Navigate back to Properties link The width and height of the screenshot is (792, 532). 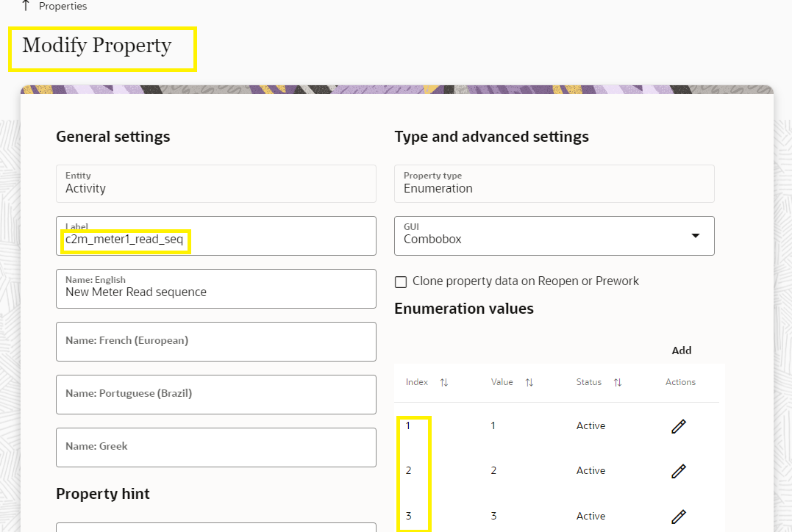pos(63,6)
